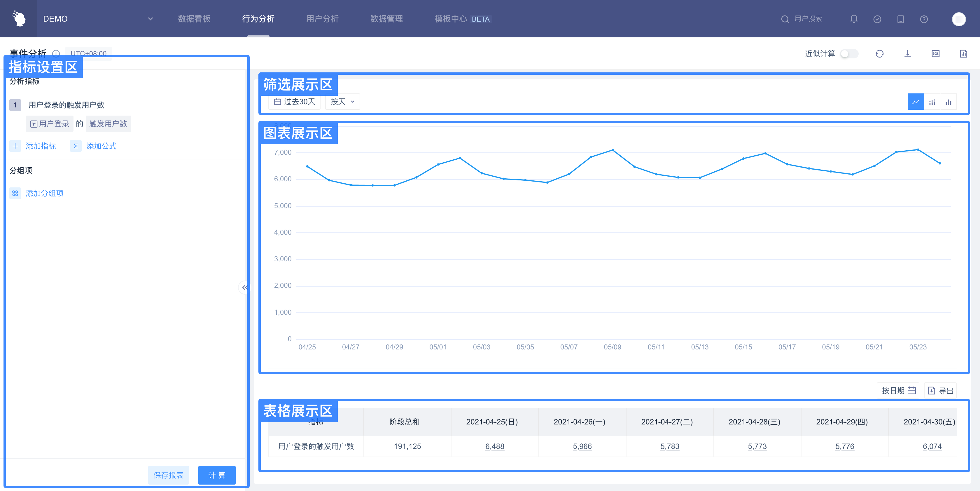Click the info icon next to 事件分析
980x491 pixels.
click(56, 53)
